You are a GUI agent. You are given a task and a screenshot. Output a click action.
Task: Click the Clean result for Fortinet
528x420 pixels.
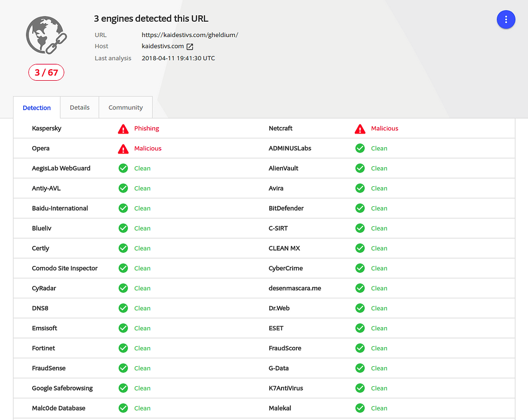coord(143,348)
